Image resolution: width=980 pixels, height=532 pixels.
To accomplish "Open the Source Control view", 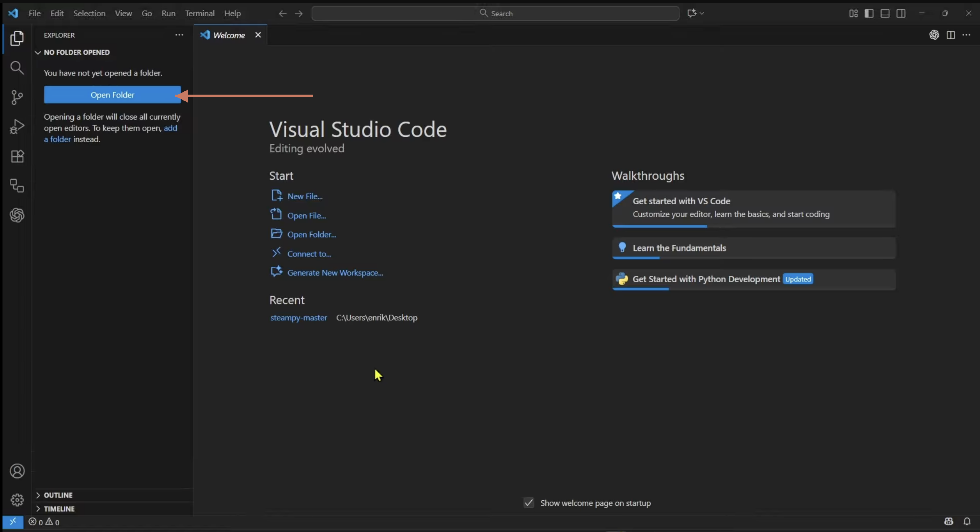I will pos(17,98).
